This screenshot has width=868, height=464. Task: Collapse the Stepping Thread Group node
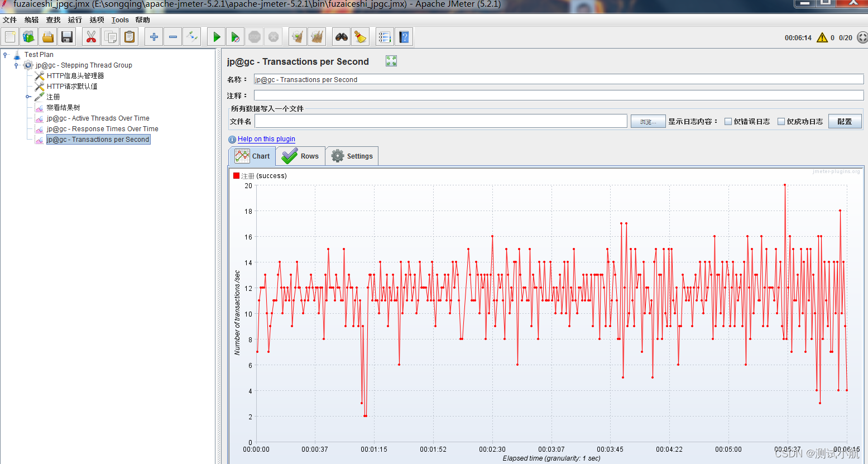16,65
